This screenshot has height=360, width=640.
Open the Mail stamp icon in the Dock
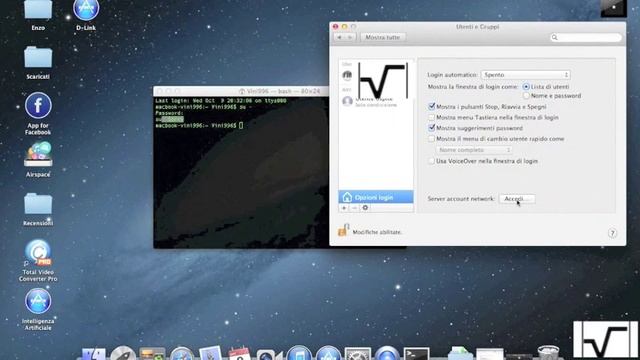coord(211,353)
